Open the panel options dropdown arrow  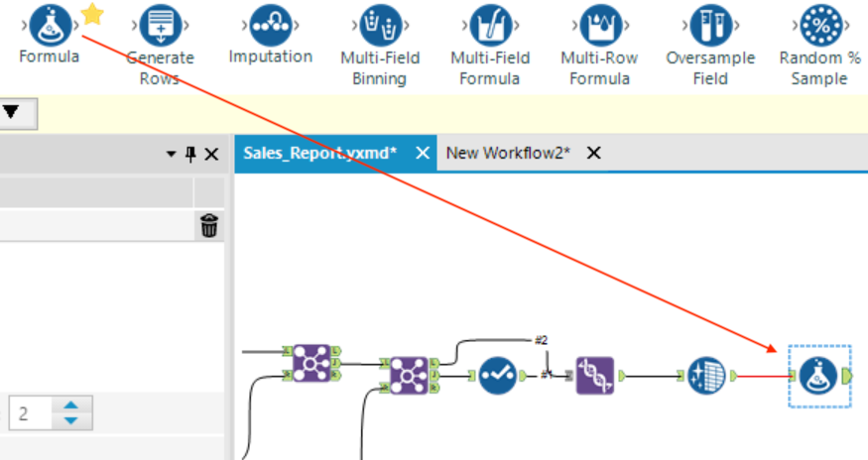[x=171, y=154]
